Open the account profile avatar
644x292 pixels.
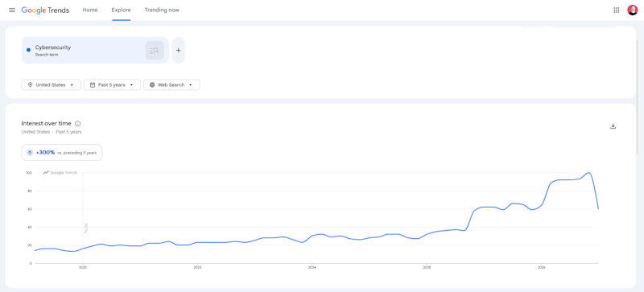tap(632, 10)
